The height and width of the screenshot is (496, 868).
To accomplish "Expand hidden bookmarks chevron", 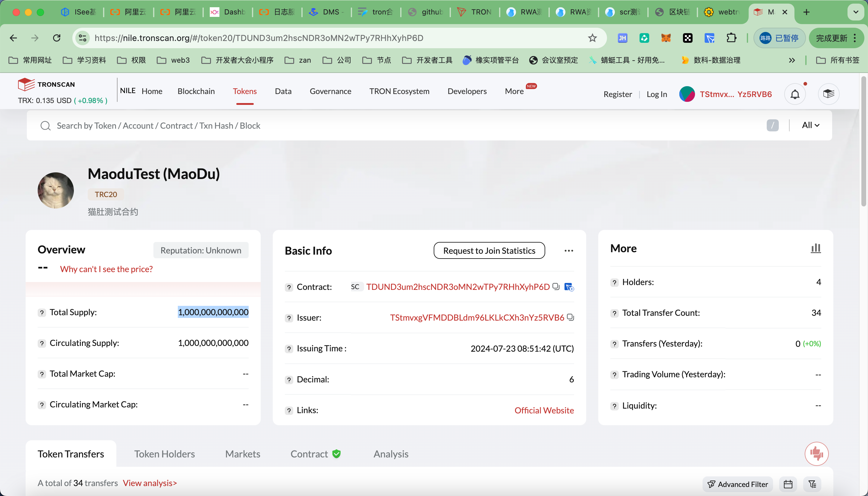I will click(x=792, y=60).
